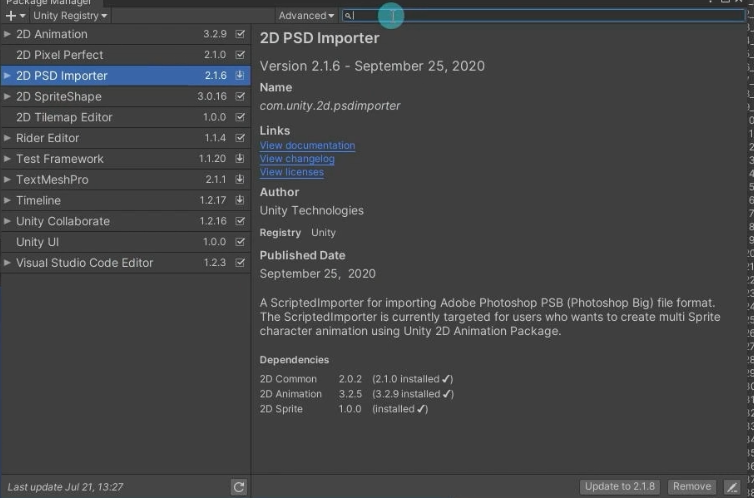The height and width of the screenshot is (498, 754).
Task: Click the Remove button
Action: coord(692,486)
